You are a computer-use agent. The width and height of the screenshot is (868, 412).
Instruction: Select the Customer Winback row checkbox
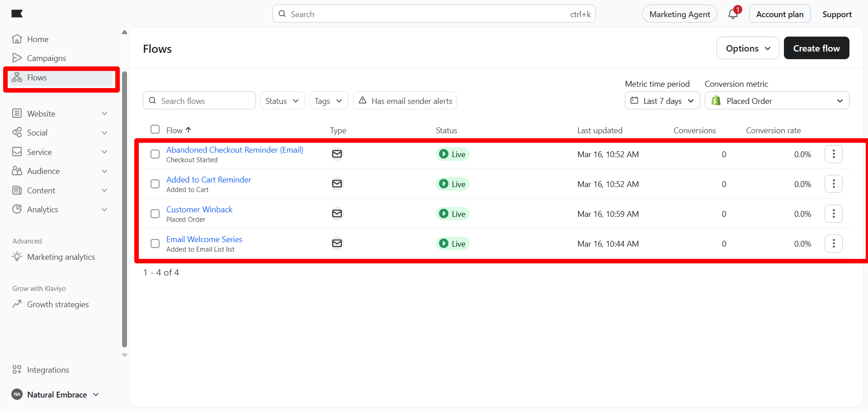(155, 214)
